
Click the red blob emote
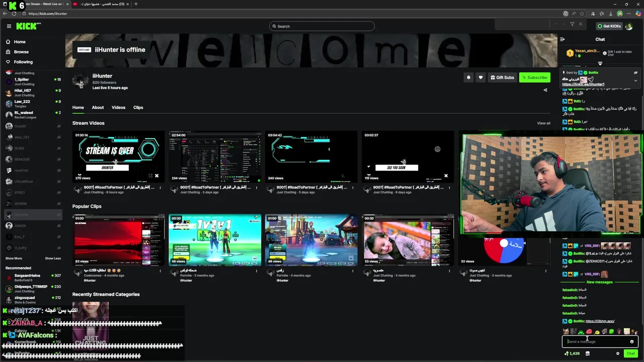pos(589,331)
